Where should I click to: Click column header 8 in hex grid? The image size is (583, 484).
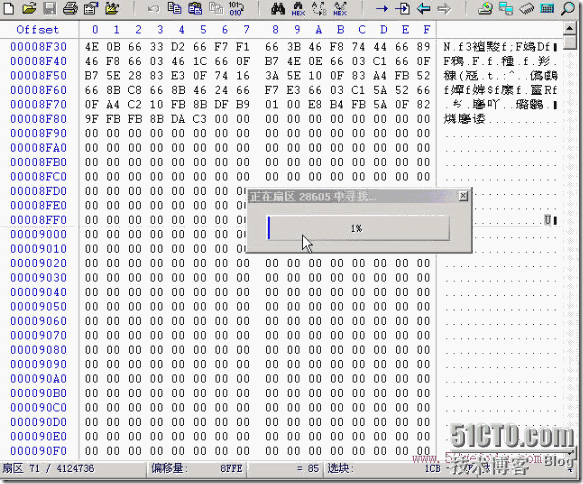(275, 29)
